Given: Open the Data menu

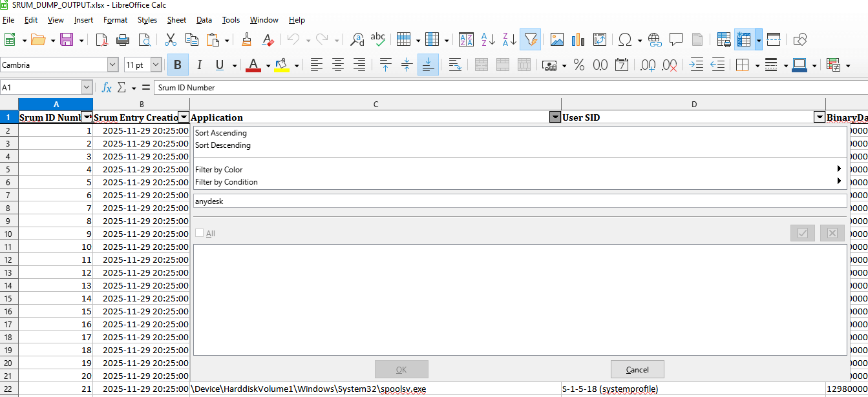Looking at the screenshot, I should click(204, 20).
